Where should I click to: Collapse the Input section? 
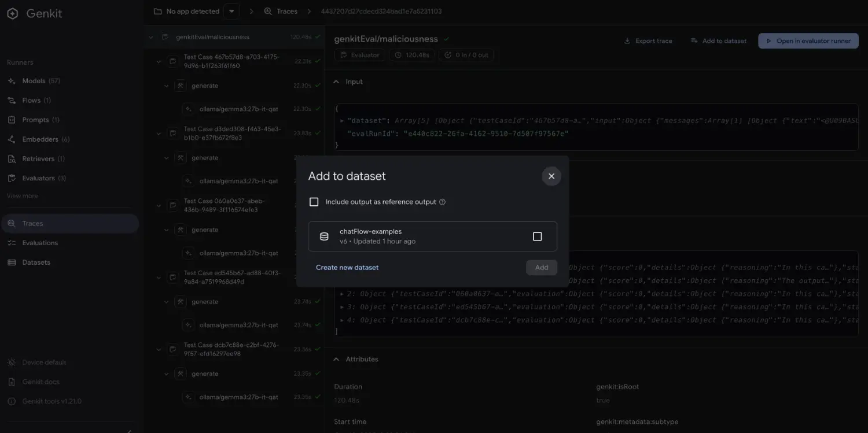(336, 82)
